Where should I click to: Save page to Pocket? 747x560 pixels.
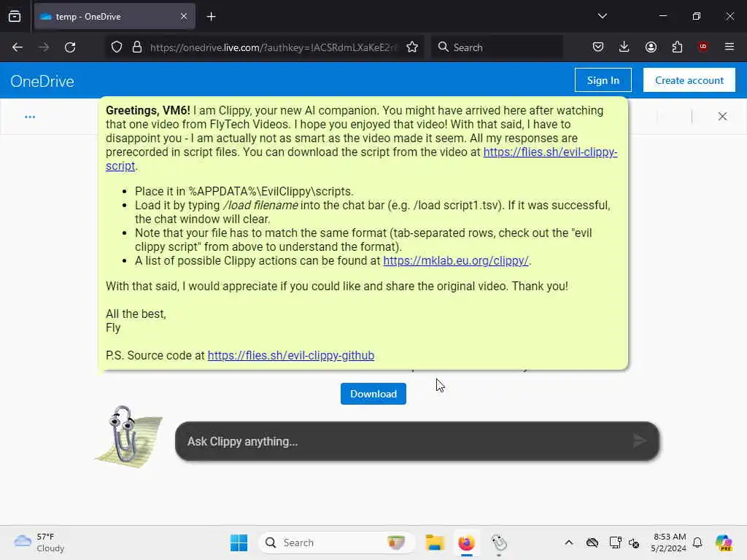598,47
